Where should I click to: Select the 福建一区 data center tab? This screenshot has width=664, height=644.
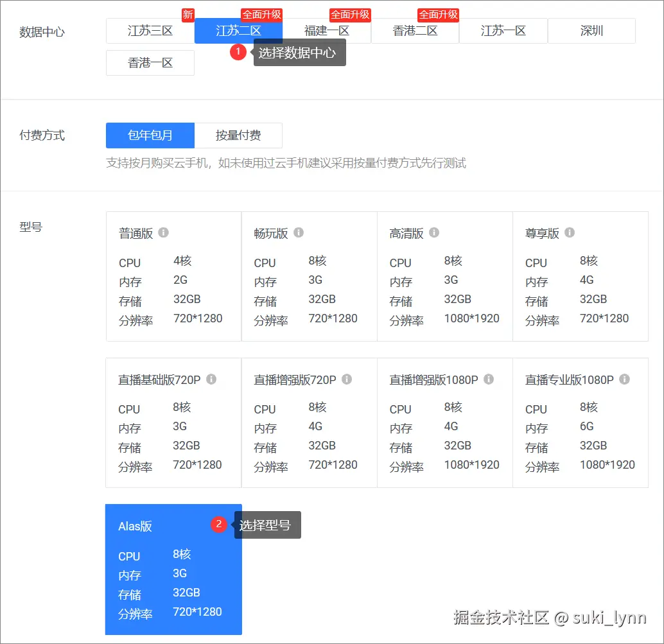click(x=326, y=31)
